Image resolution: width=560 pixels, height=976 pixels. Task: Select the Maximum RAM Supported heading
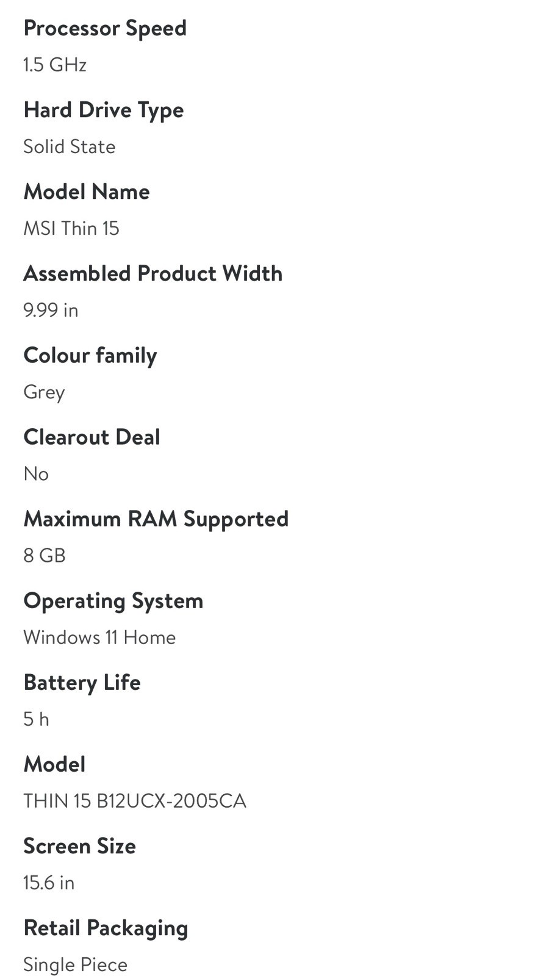156,519
